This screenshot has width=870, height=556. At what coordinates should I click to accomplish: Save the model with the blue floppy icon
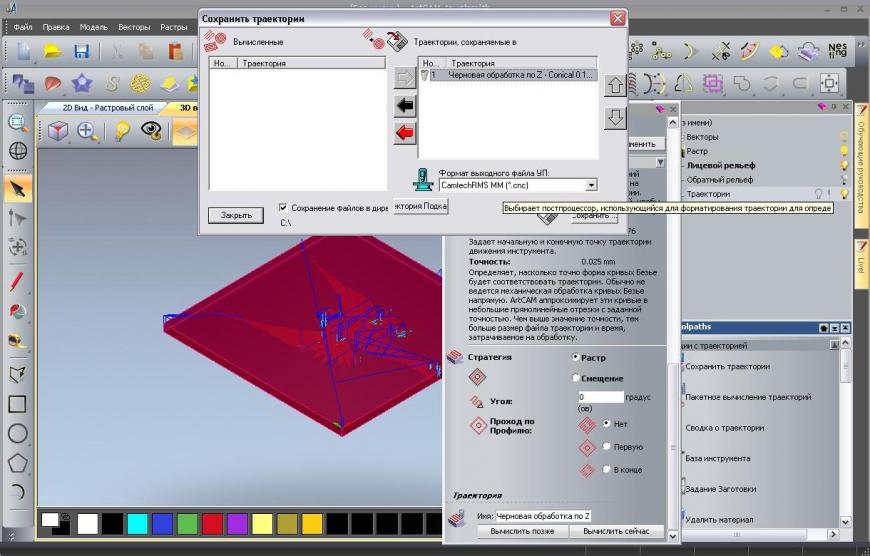[x=82, y=52]
